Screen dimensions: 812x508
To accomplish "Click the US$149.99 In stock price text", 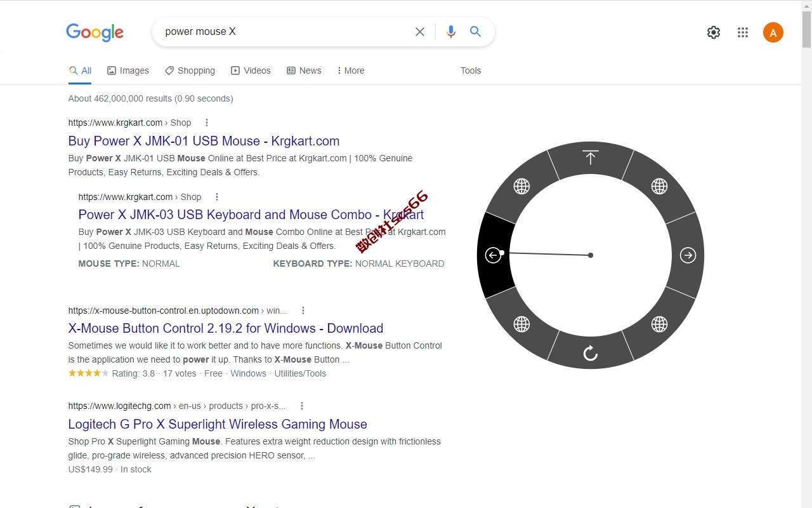I will [x=110, y=469].
